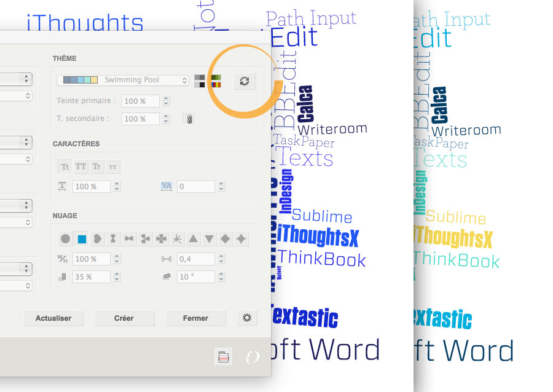The width and height of the screenshot is (553, 392).
Task: Click the Créer button
Action: coord(124,318)
